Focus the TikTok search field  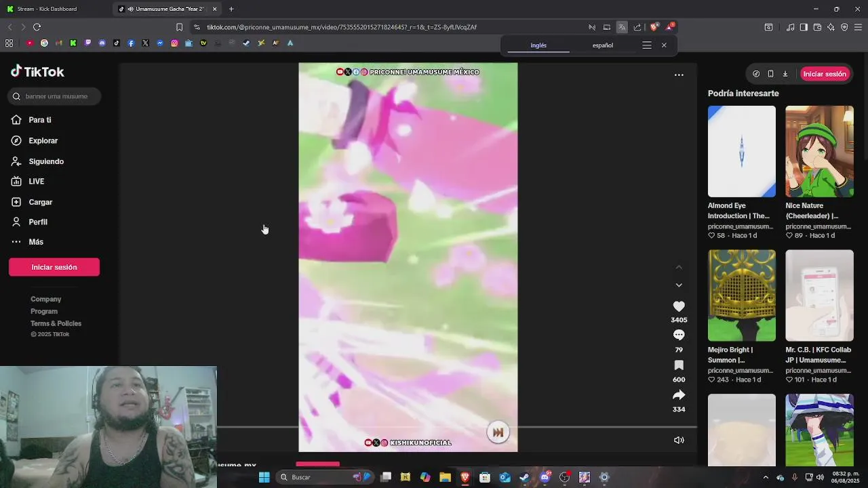pos(56,96)
